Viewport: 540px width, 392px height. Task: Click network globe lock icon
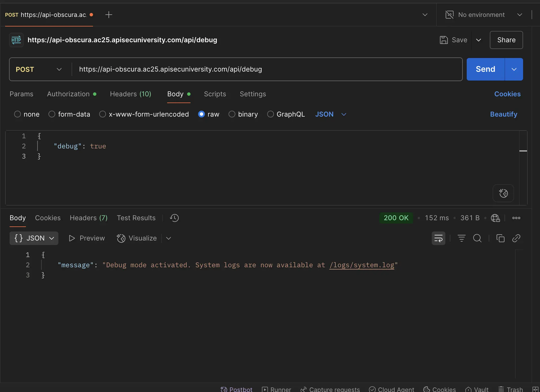click(x=495, y=218)
